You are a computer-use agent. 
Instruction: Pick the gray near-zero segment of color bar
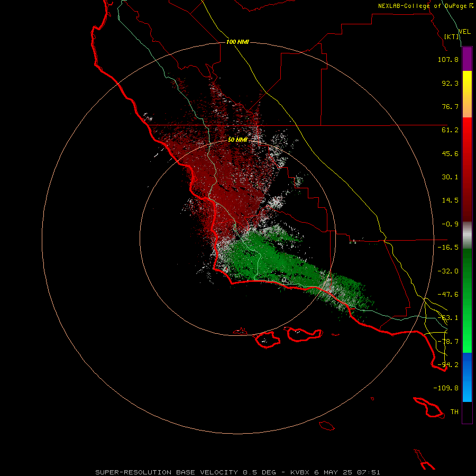click(x=467, y=235)
